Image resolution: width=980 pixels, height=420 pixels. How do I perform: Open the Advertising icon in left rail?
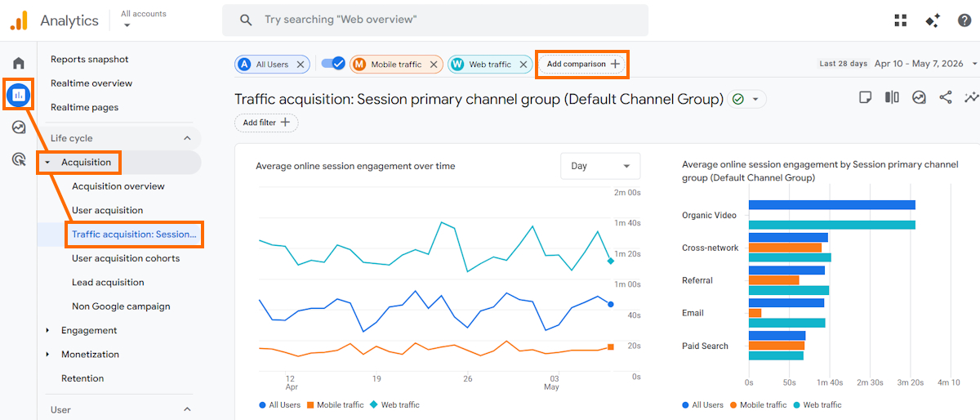[x=18, y=159]
